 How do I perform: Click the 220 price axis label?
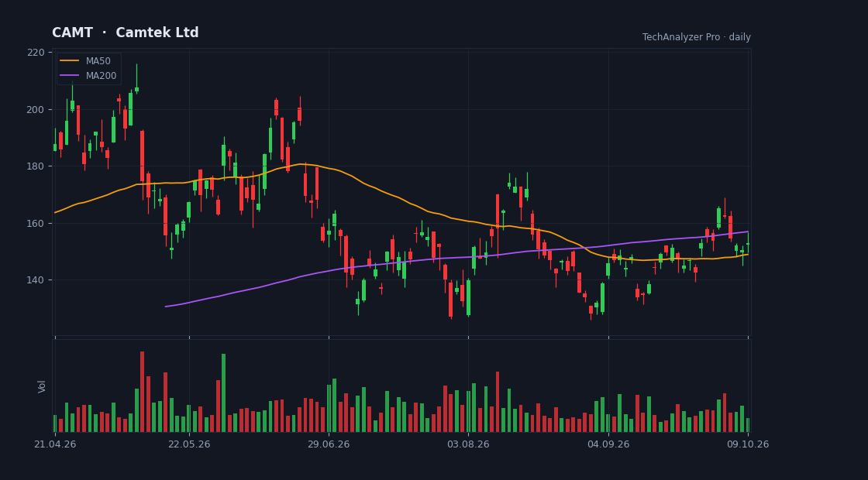(36, 53)
